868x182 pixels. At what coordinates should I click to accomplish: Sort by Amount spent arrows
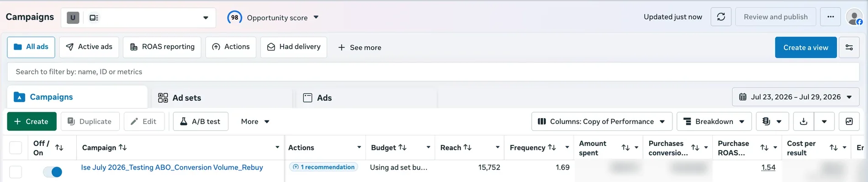(626, 148)
